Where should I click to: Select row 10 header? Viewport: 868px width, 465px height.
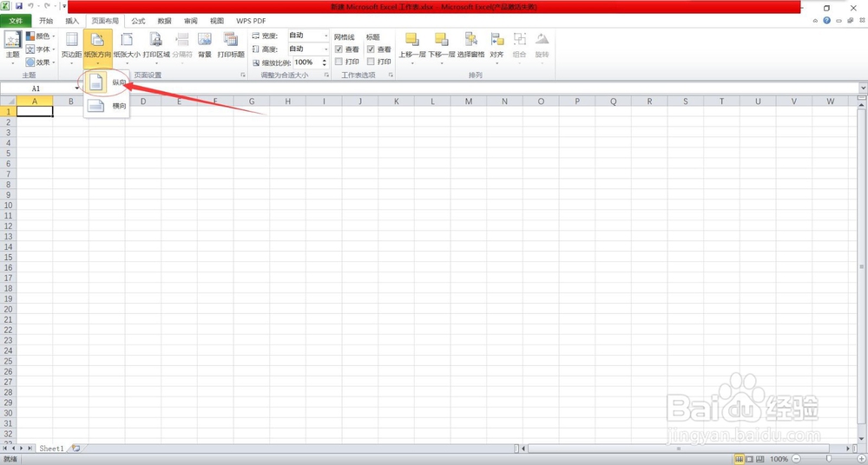click(9, 205)
